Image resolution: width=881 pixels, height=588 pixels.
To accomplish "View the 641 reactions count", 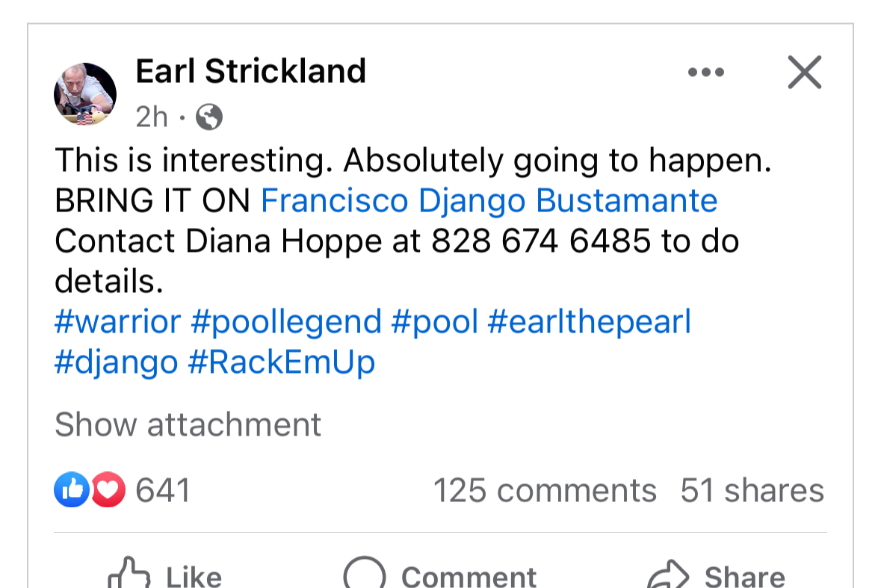I will point(163,491).
